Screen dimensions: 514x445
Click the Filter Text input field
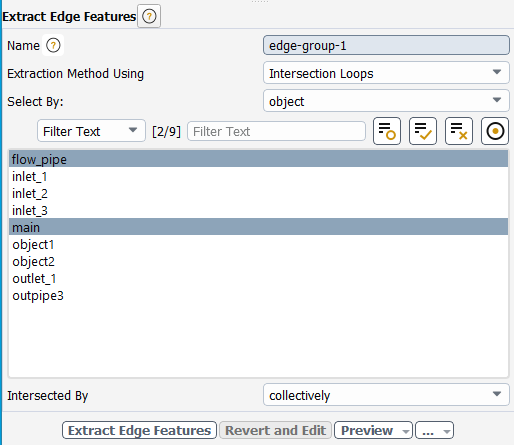(276, 131)
